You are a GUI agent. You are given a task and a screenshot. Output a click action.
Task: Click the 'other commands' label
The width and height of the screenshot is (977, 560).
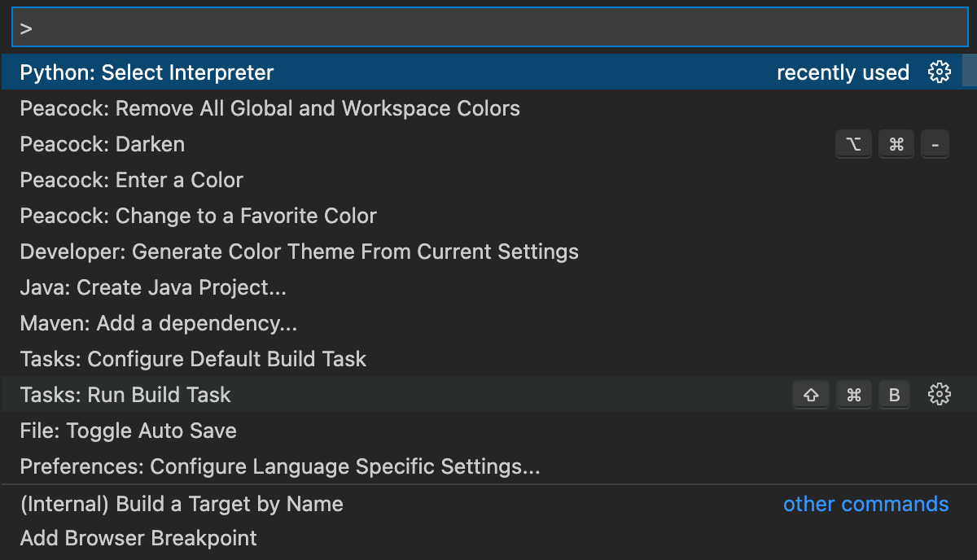pyautogui.click(x=865, y=504)
